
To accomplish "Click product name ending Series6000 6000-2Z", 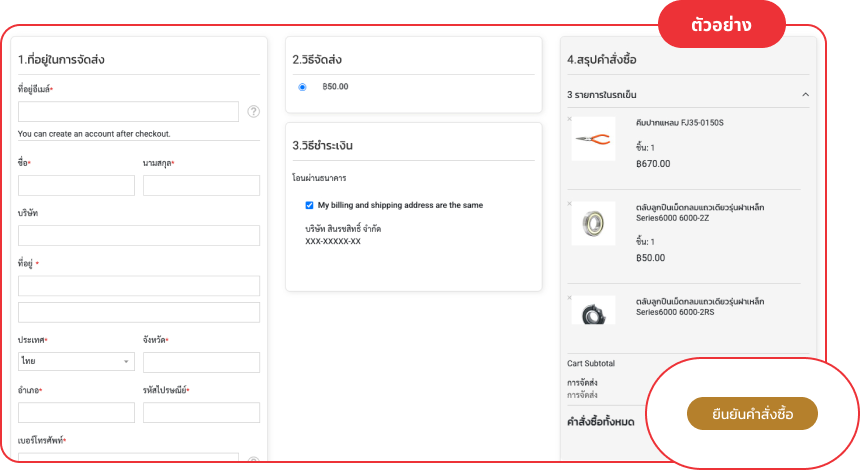I will [700, 212].
